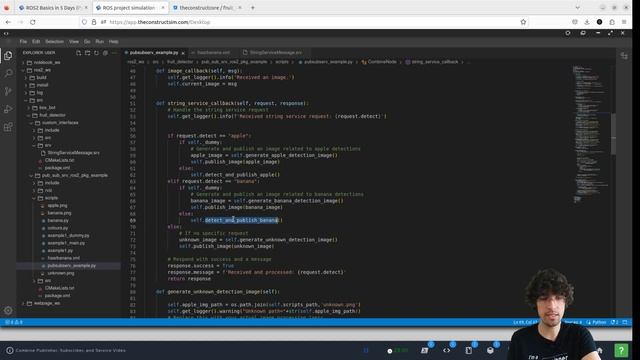Open the Selection menu

click(x=54, y=42)
